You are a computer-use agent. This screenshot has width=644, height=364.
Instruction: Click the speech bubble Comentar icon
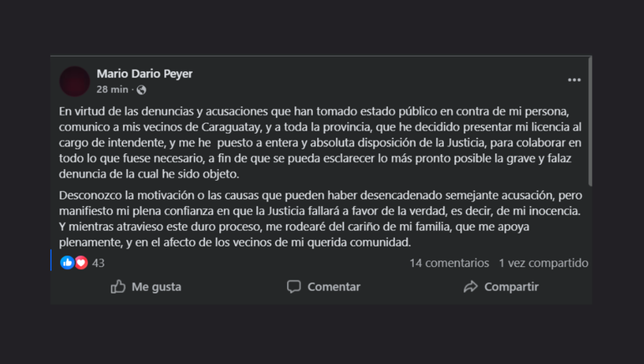(x=294, y=287)
